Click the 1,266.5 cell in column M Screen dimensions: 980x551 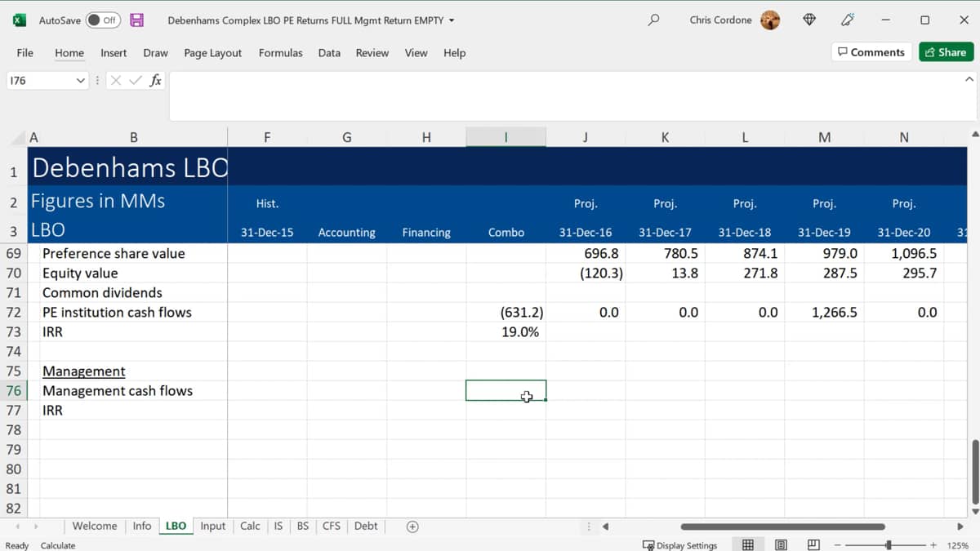click(824, 312)
